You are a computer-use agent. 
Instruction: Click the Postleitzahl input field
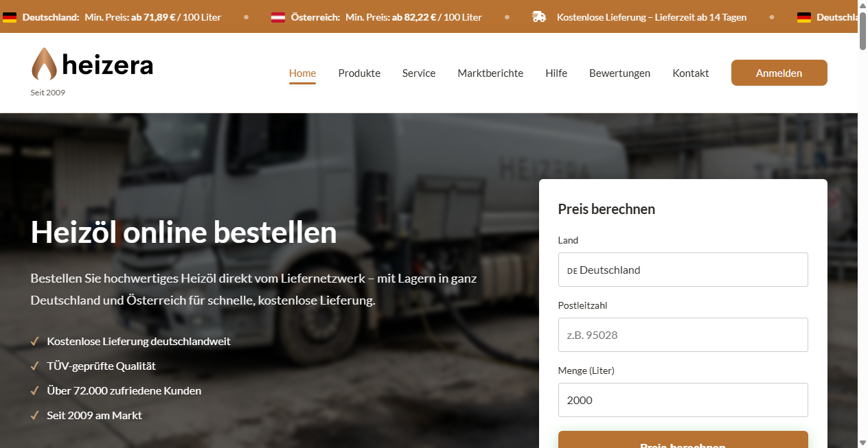pyautogui.click(x=683, y=335)
